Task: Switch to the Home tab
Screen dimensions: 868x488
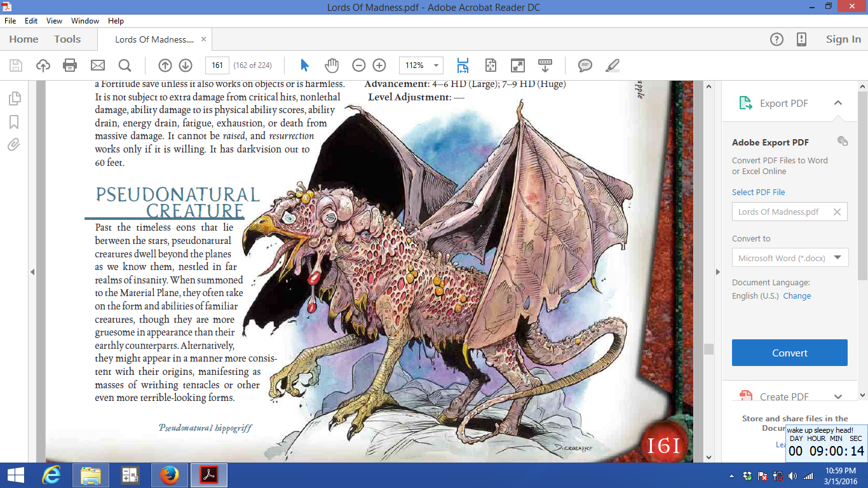Action: (x=24, y=39)
